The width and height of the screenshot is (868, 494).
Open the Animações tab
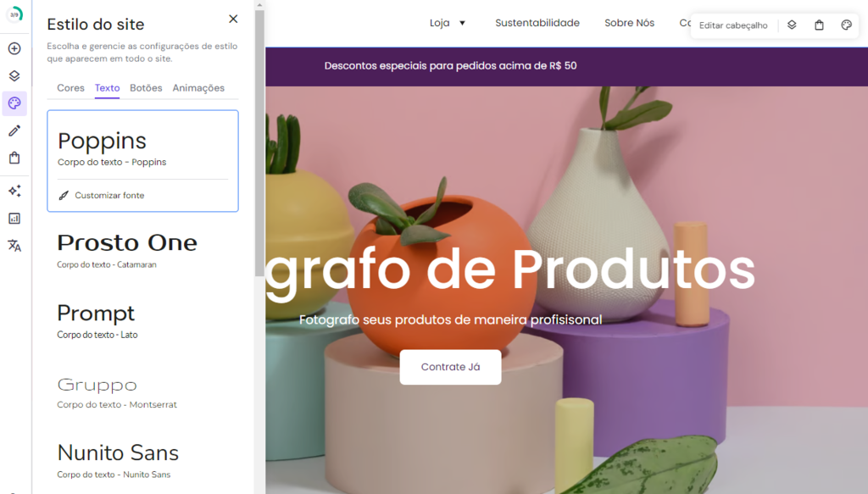coord(198,88)
